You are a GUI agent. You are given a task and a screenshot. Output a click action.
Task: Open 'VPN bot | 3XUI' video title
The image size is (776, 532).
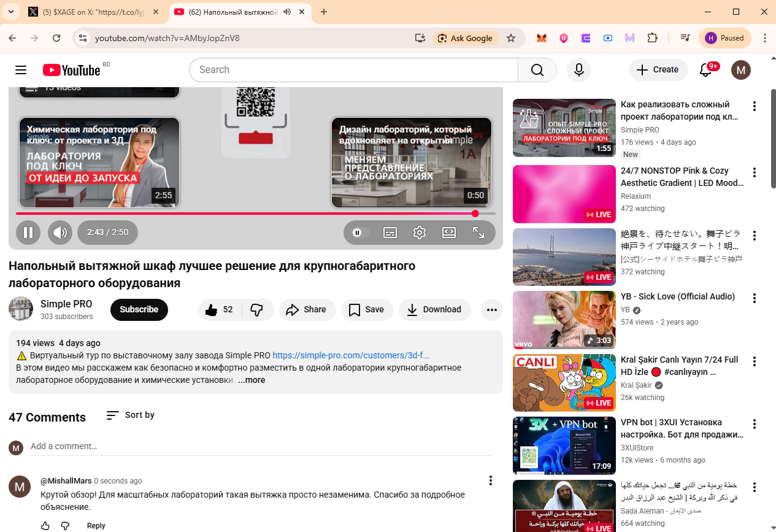682,428
